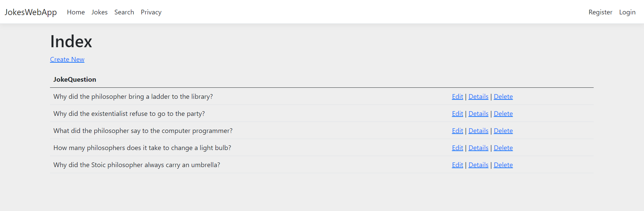The height and width of the screenshot is (211, 644).
Task: Open Details for the existentialist party joke
Action: pyautogui.click(x=478, y=114)
